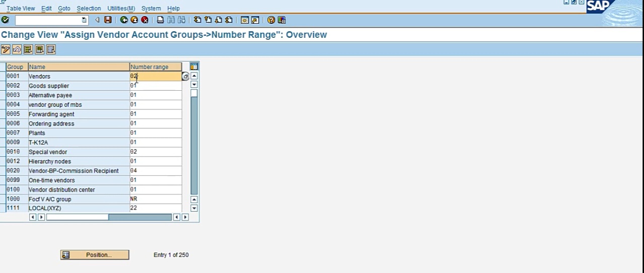
Task: Click the Undo Change icon
Action: point(17,49)
